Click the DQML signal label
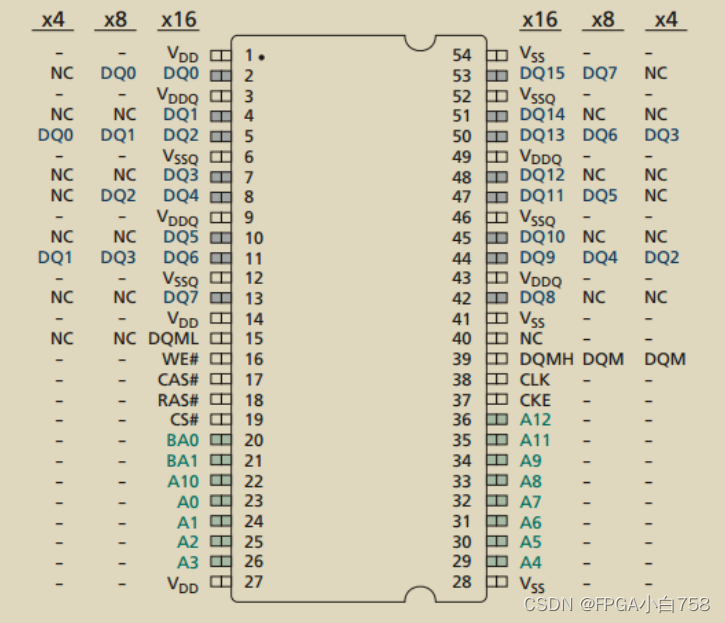 pos(173,339)
